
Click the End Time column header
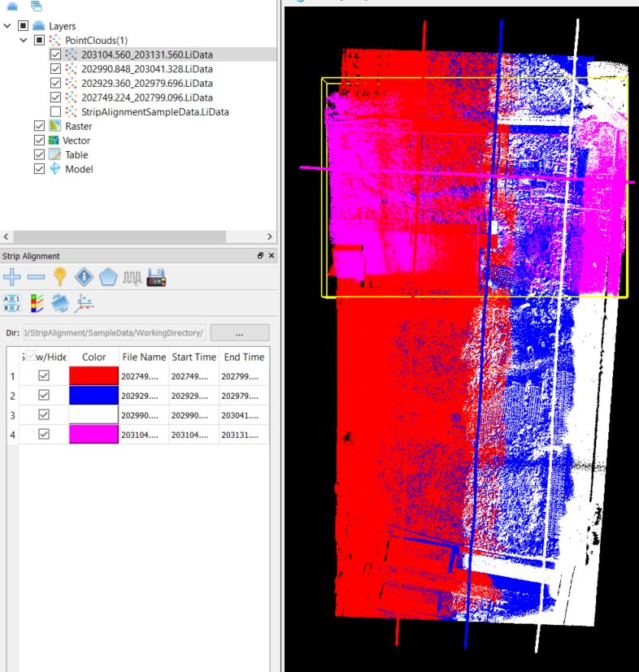[x=244, y=357]
